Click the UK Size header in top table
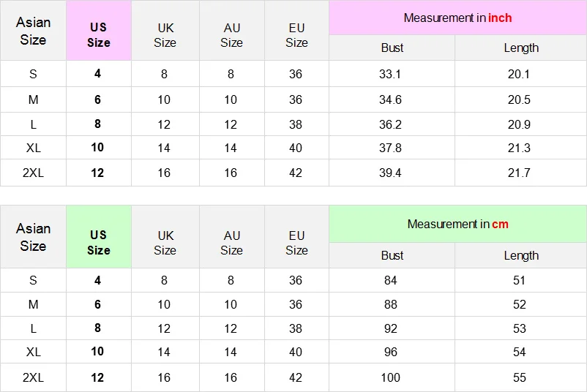 (165, 34)
